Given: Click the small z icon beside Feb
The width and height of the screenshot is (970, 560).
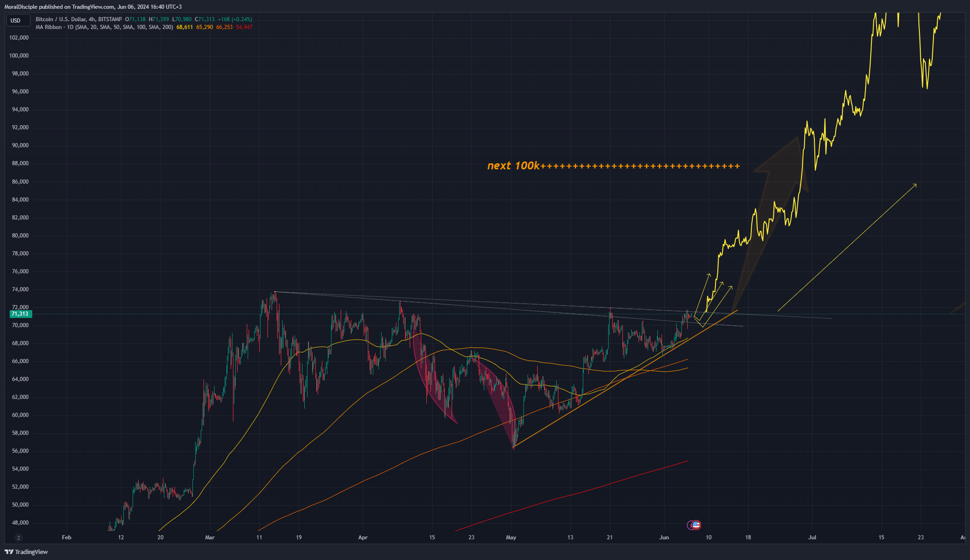Looking at the screenshot, I should (18, 537).
